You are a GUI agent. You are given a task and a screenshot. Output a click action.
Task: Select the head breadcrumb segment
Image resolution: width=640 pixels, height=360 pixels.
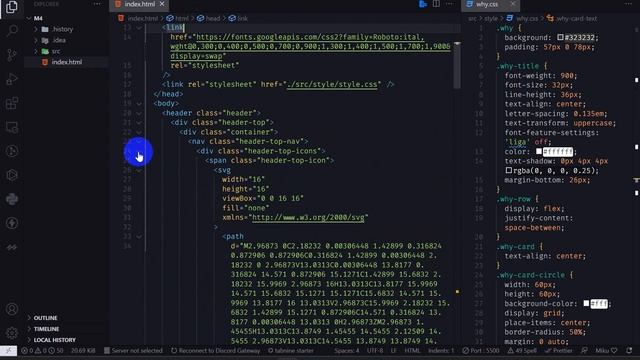[x=213, y=18]
